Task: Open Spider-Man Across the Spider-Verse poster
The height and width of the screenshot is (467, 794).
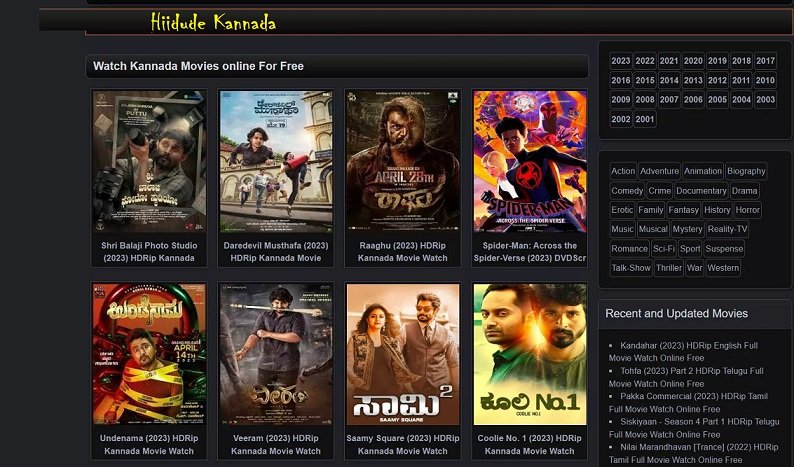Action: pos(530,162)
